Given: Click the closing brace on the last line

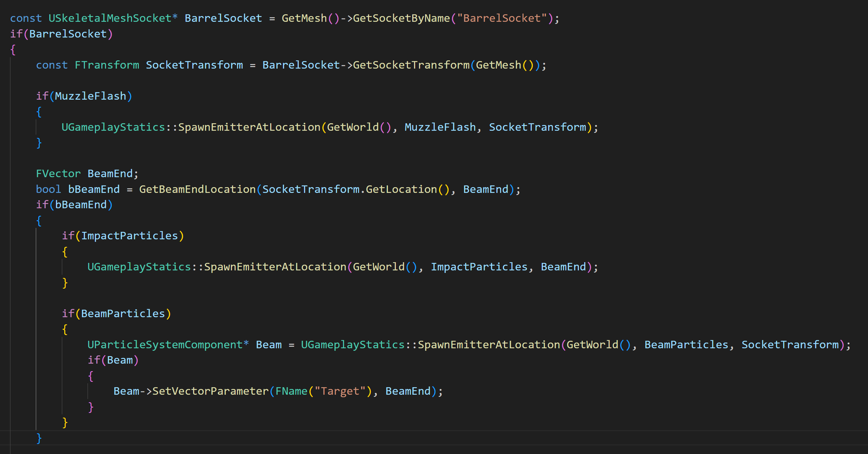Looking at the screenshot, I should pyautogui.click(x=39, y=438).
